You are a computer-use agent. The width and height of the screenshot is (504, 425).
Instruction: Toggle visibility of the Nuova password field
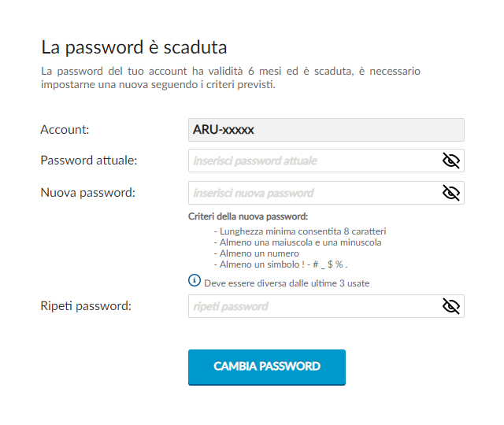[451, 193]
